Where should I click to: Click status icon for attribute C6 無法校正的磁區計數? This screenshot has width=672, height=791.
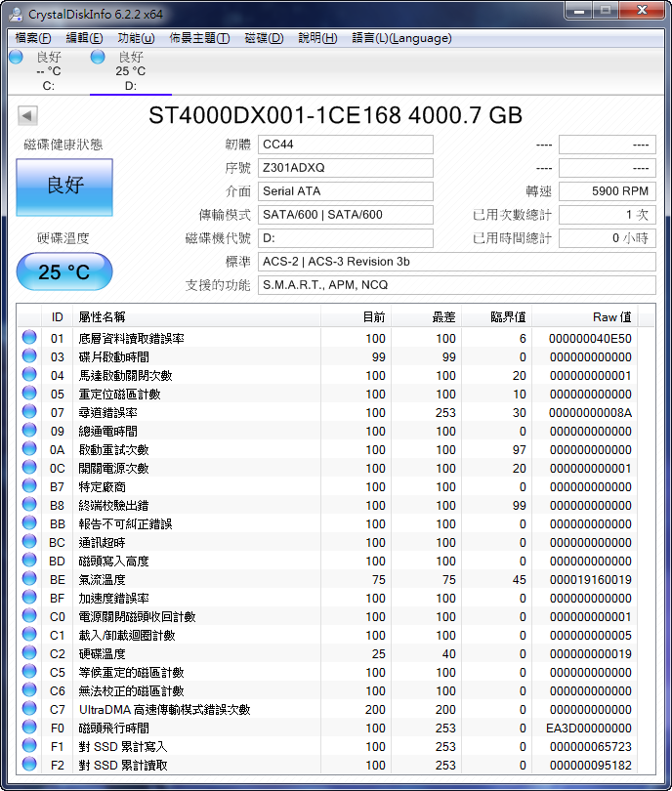29,689
